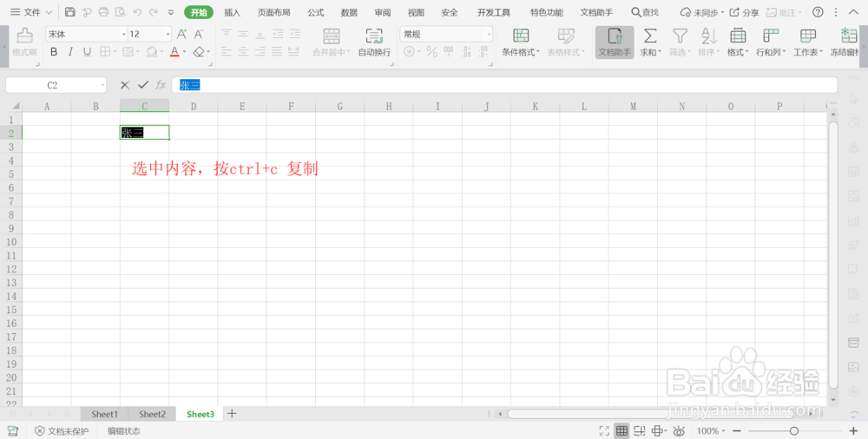Toggle Italic formatting
Screen dimensions: 868x439
[x=70, y=51]
